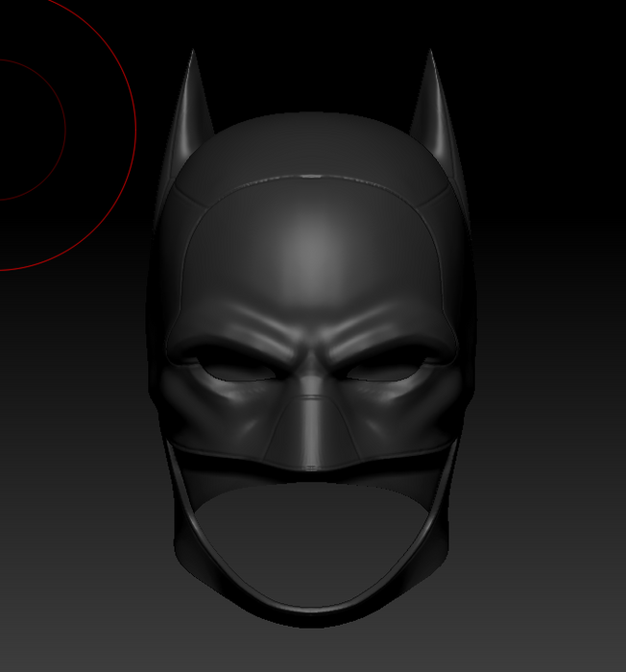Viewport: 626px width, 672px height.
Task: Click the right eye opening of the mask
Action: [x=382, y=370]
